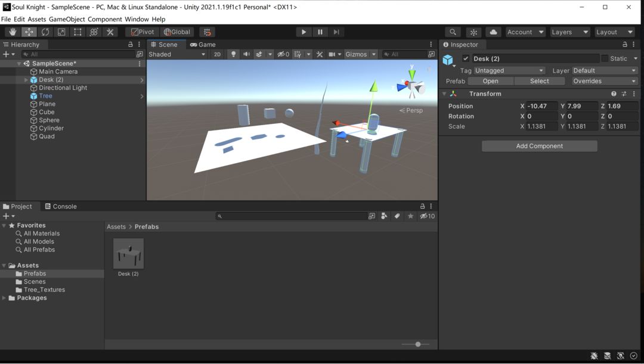Image resolution: width=644 pixels, height=364 pixels.
Task: Toggle Pivot handle position
Action: (142, 32)
